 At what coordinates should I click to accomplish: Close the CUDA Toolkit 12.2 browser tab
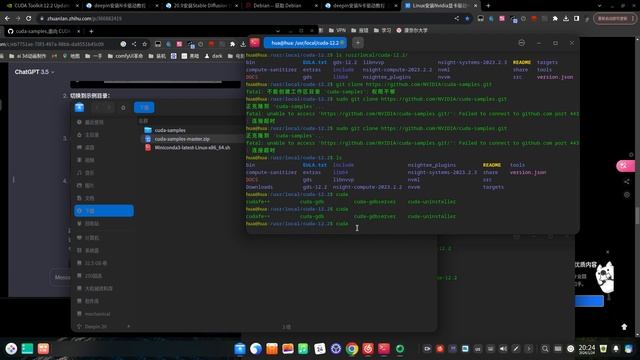pyautogui.click(x=78, y=6)
